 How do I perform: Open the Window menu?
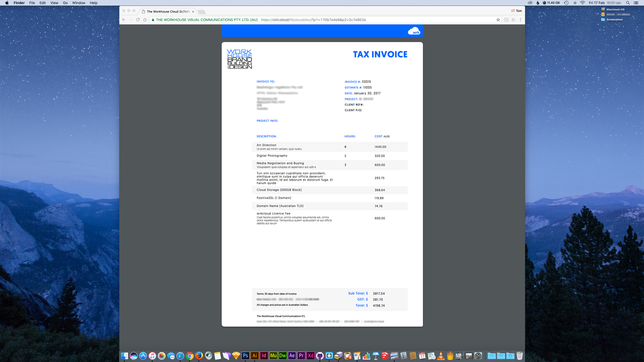pyautogui.click(x=78, y=3)
